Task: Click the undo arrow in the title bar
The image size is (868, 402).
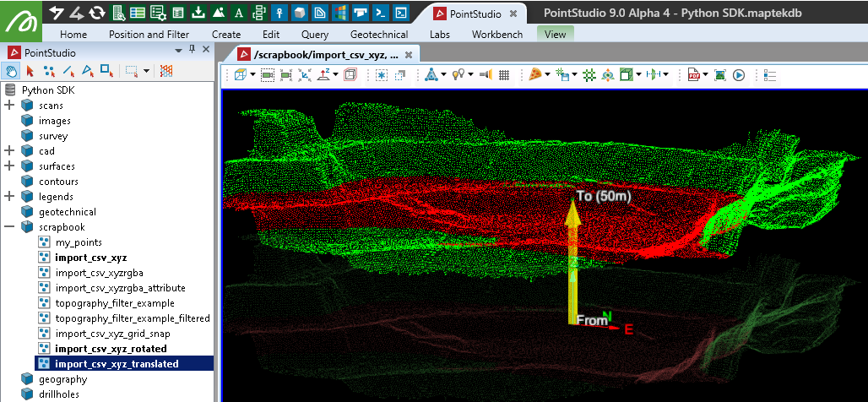Action: (x=57, y=13)
